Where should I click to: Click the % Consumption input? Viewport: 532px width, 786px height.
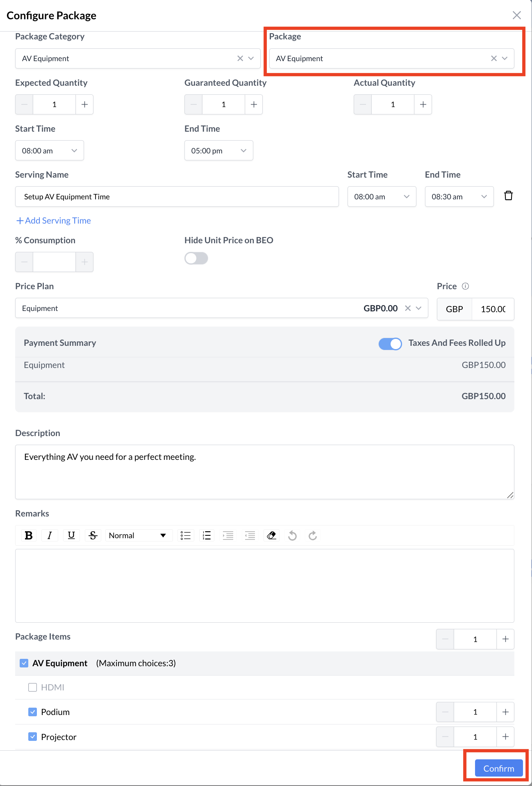tap(54, 262)
